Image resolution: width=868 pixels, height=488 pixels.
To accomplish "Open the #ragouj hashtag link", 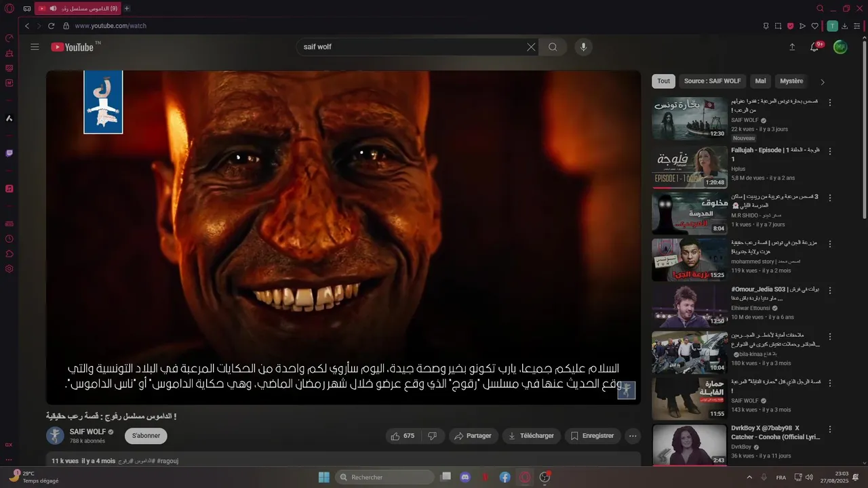I will tap(167, 461).
